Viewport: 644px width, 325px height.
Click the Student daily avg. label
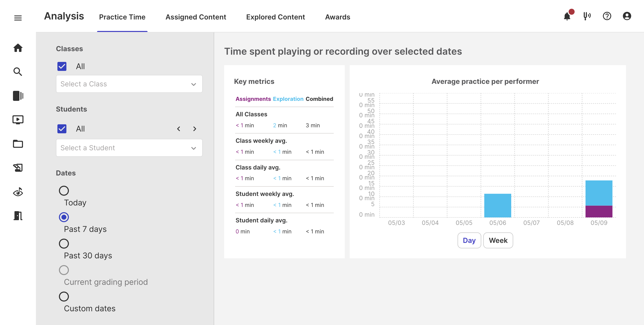coord(262,220)
